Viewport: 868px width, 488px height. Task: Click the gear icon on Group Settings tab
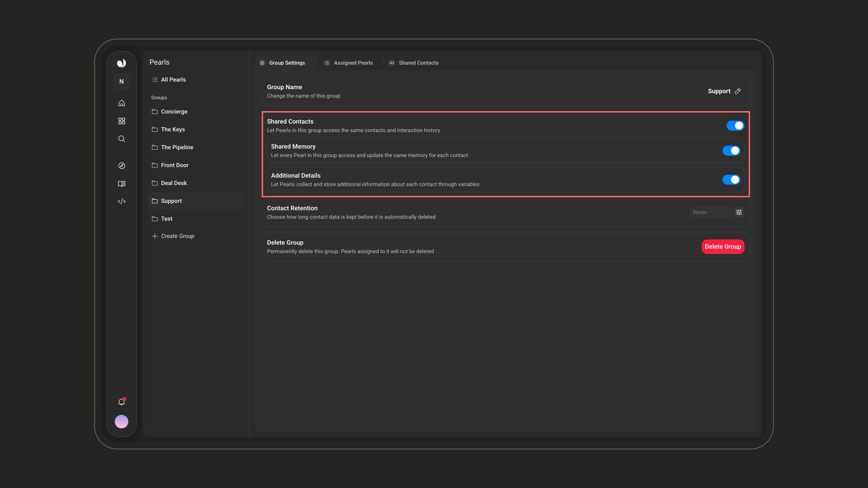pyautogui.click(x=262, y=63)
